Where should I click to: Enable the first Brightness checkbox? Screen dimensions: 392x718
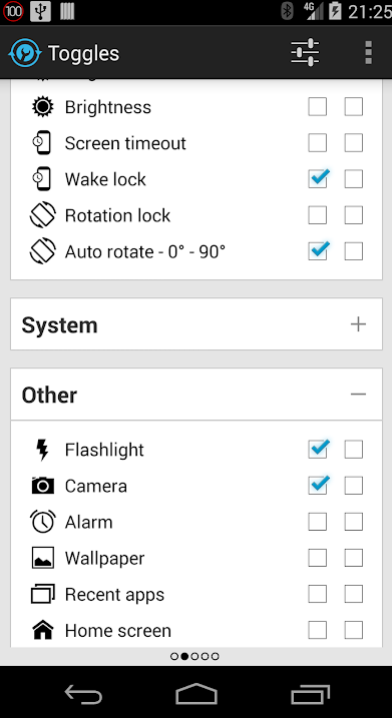click(x=317, y=107)
